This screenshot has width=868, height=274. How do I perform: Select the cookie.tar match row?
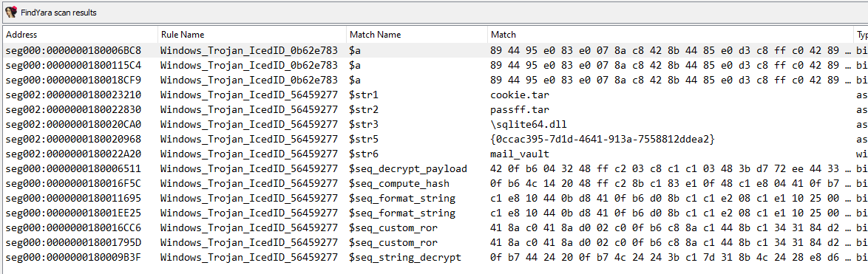[x=434, y=95]
